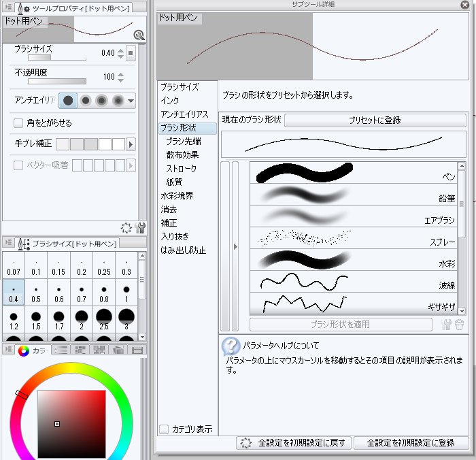Image resolution: width=476 pixels, height=460 pixels.
Task: Open the anti-aliasing dropdown arrow
Action: (x=131, y=101)
